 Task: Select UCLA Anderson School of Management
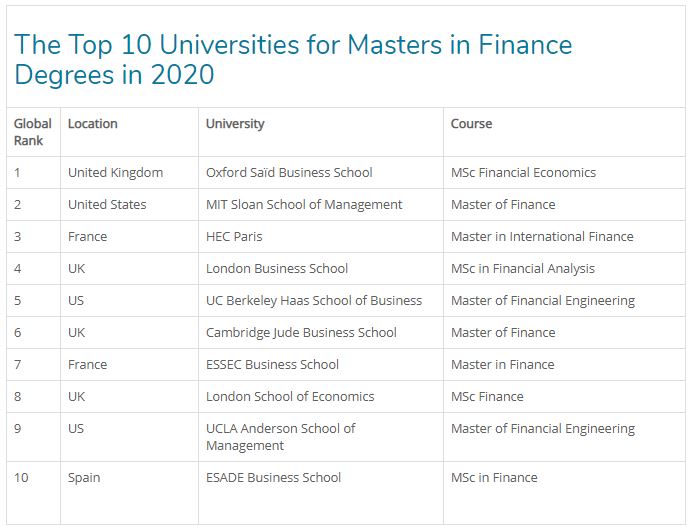point(281,437)
